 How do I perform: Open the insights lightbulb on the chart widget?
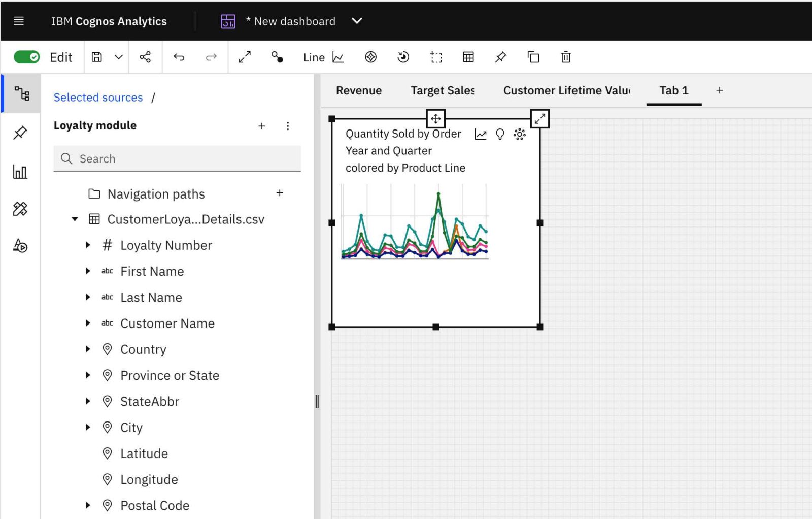click(500, 134)
